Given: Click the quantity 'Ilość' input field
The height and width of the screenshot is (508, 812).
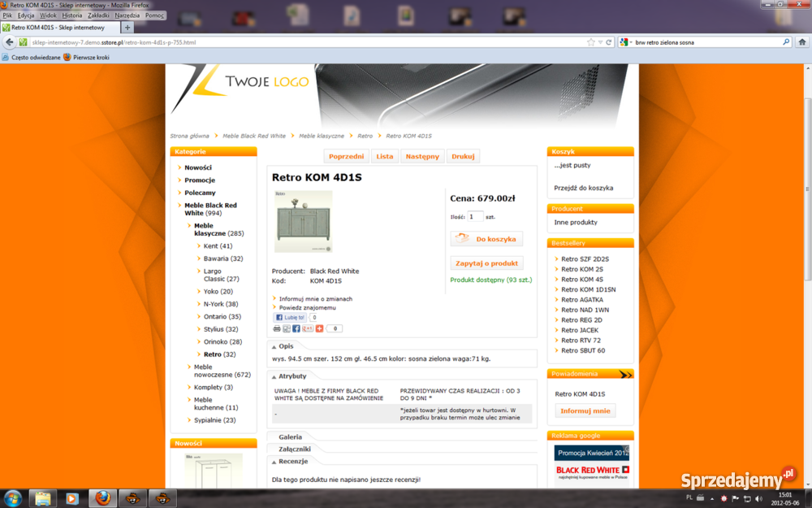Looking at the screenshot, I should [475, 217].
